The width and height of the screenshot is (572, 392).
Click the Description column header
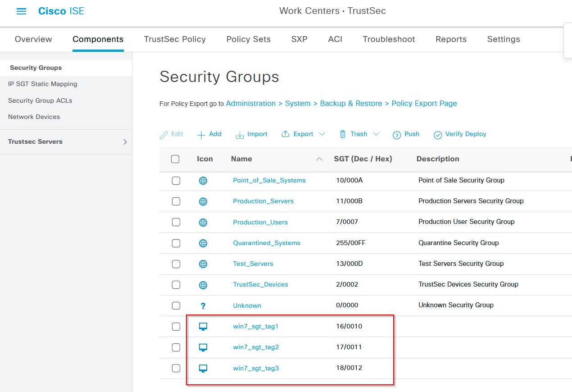click(438, 159)
